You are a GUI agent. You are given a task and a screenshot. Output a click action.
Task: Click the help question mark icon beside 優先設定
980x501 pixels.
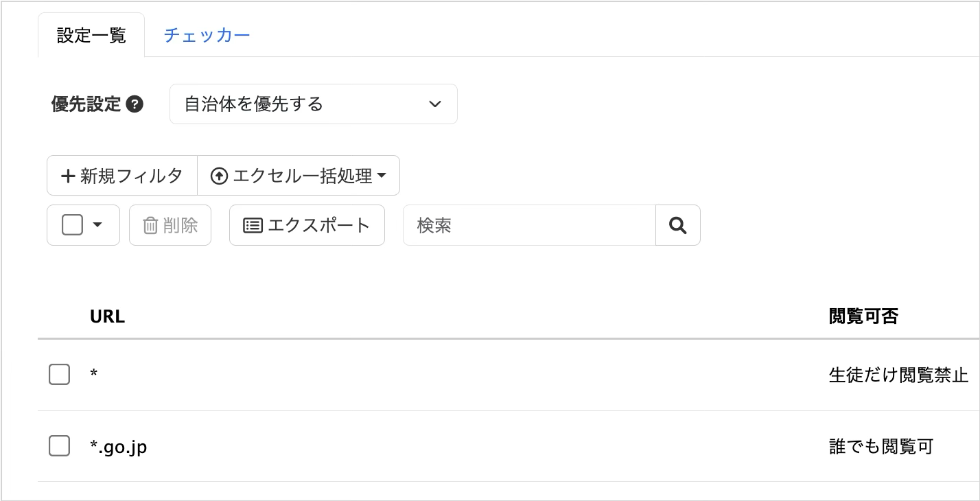[135, 105]
